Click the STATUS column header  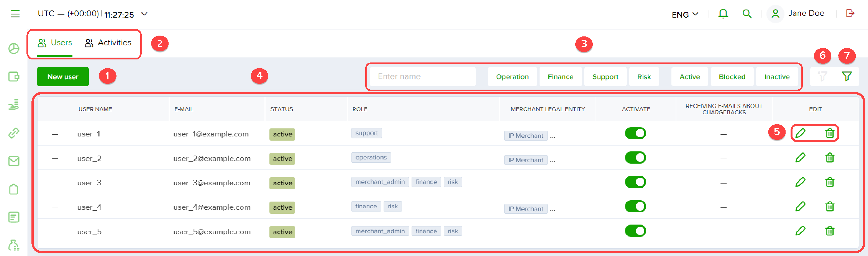281,109
